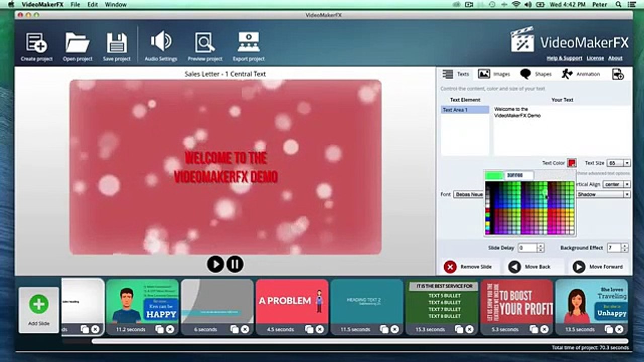Switch to the Animation tab
Image resolution: width=644 pixels, height=362 pixels.
pos(581,74)
